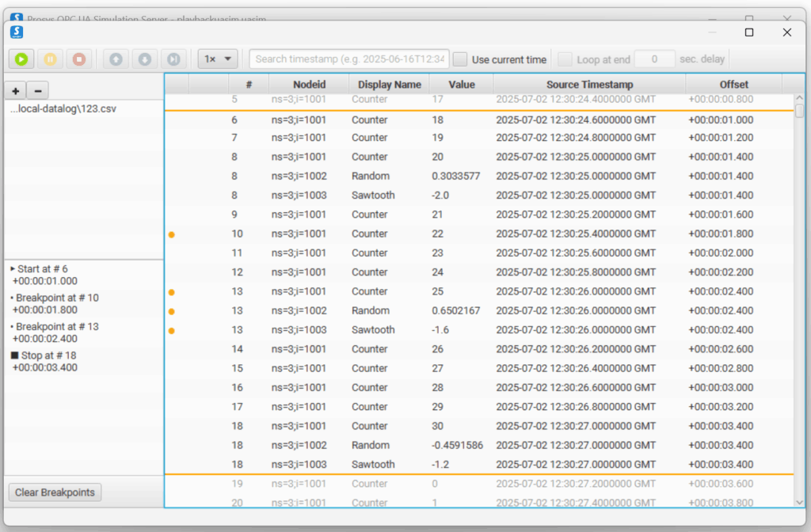Click the step-forward toolbar icon
The height and width of the screenshot is (532, 811).
(173, 59)
